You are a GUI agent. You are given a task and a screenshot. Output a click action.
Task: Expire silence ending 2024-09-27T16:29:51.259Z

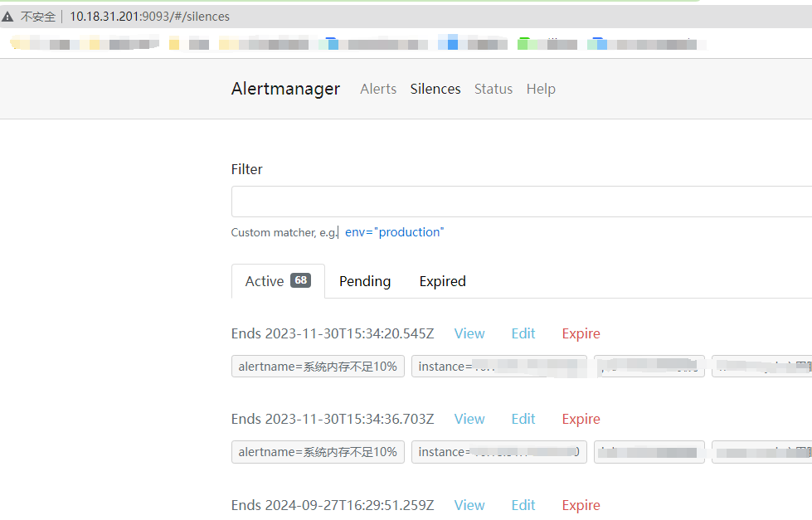pyautogui.click(x=581, y=505)
